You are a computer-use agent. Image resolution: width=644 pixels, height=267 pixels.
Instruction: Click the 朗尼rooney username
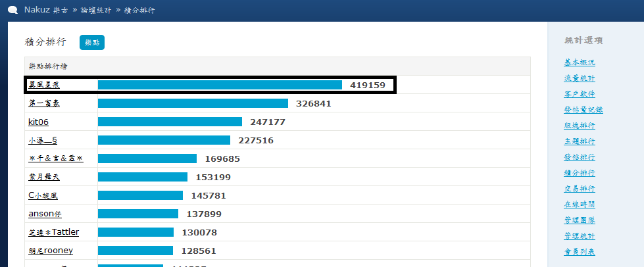(x=51, y=251)
